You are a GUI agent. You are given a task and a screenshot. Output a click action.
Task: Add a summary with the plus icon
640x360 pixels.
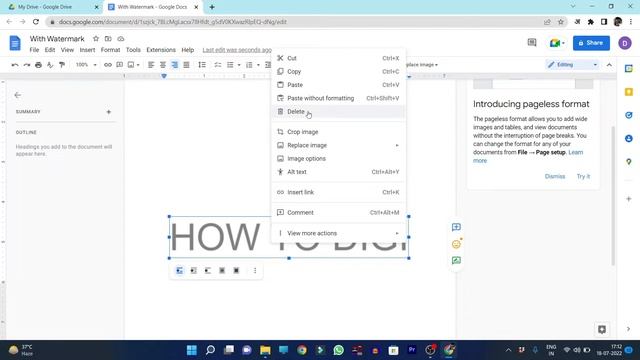point(109,112)
